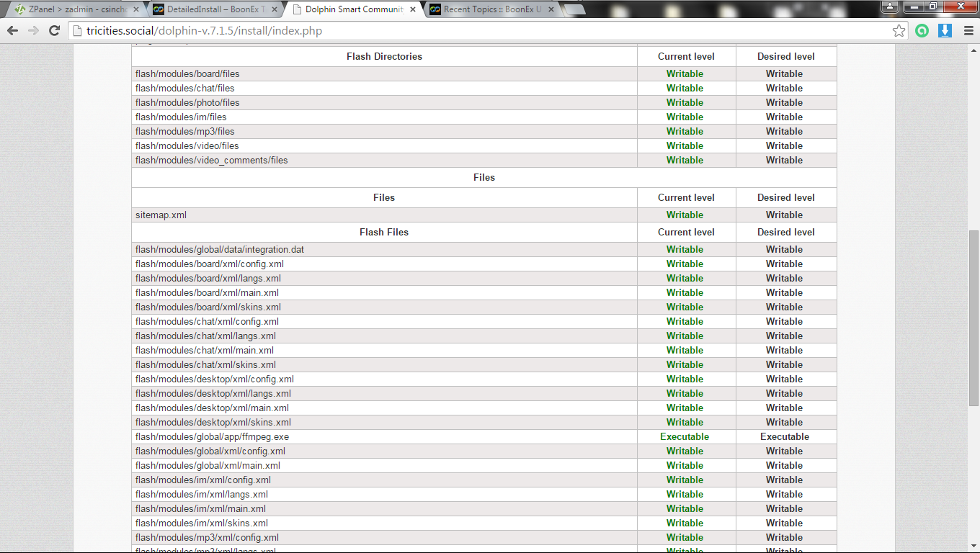Viewport: 980px width, 553px height.
Task: Click the ZPanel tab favicon
Action: click(20, 9)
